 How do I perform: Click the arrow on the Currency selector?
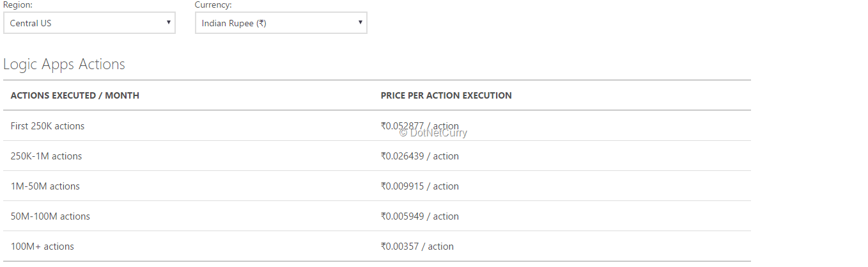[360, 22]
